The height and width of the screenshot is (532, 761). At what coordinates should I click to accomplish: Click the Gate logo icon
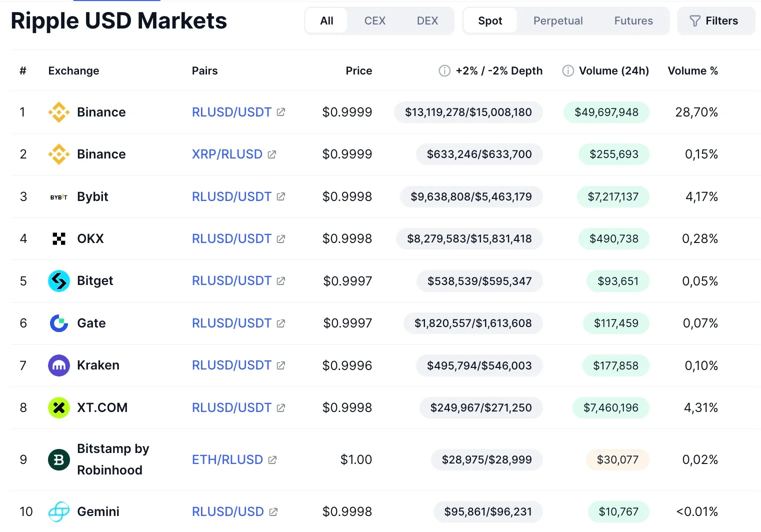tap(58, 323)
